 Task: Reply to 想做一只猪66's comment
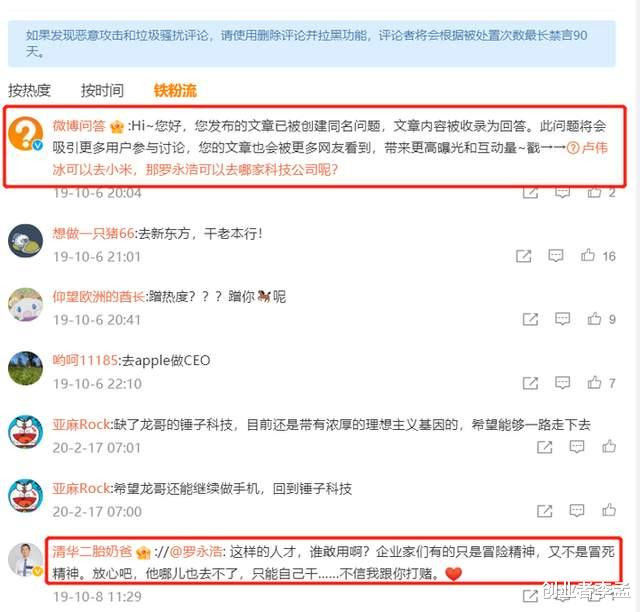tap(556, 256)
